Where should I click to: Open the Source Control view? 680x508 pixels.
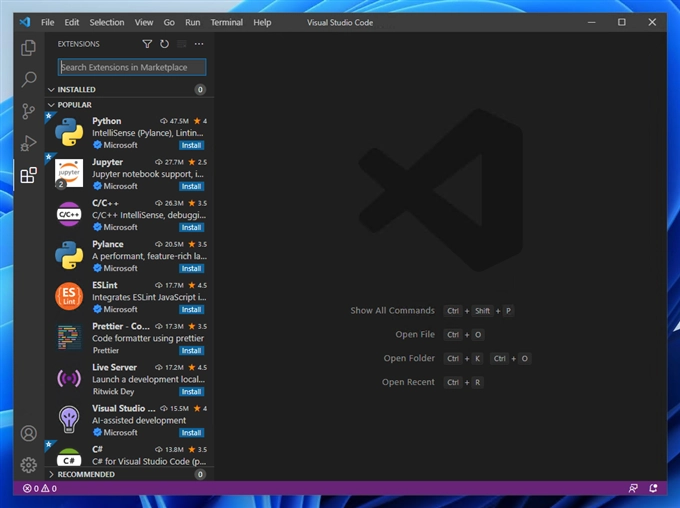(29, 111)
